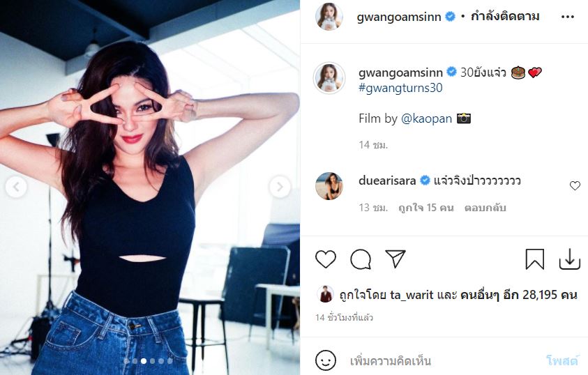The image size is (588, 375).
Task: View the other 28,195 likers list
Action: [518, 295]
